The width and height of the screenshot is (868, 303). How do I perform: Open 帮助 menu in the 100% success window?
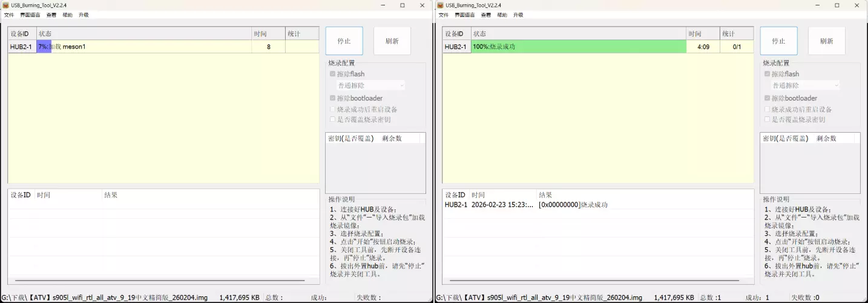502,15
